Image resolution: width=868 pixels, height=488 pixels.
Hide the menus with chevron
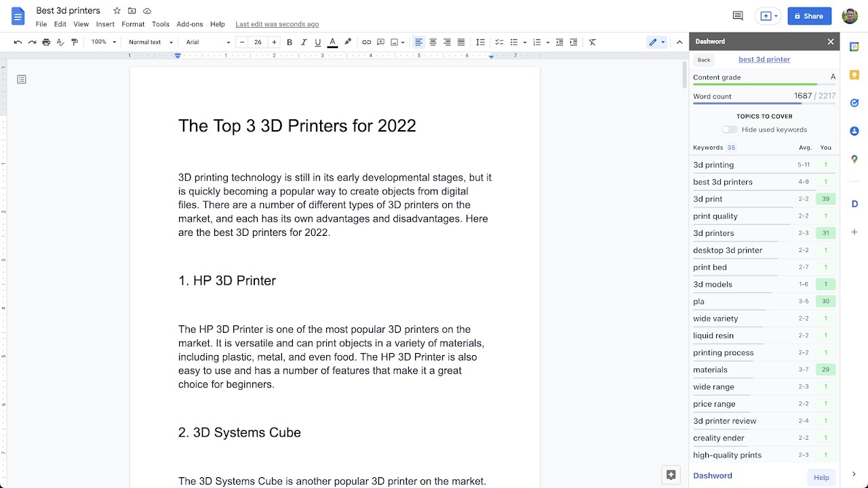[679, 42]
